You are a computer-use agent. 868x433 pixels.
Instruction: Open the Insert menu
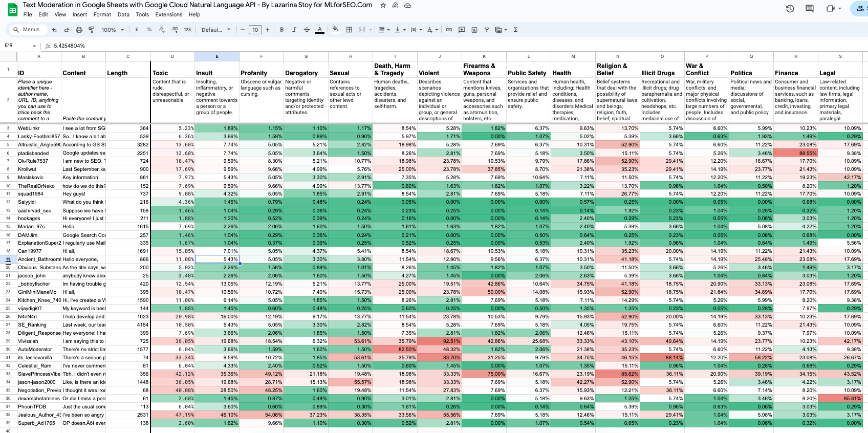[x=80, y=14]
